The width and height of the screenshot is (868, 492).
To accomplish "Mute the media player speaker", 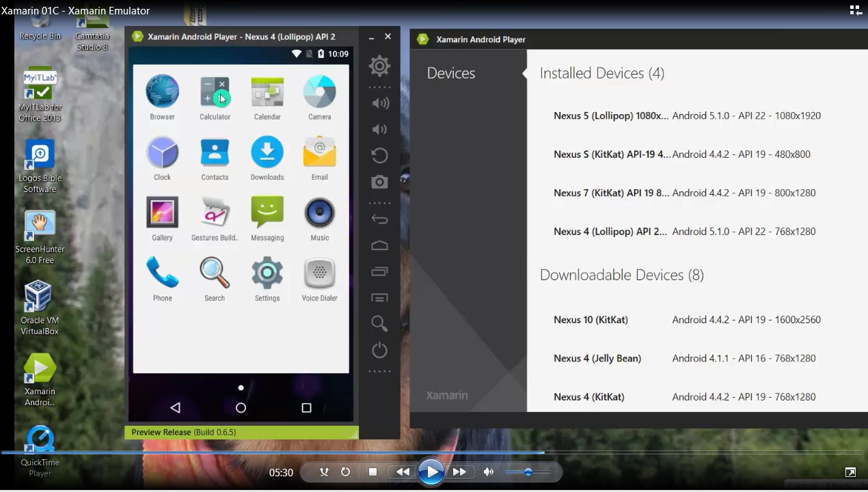I will pos(488,472).
